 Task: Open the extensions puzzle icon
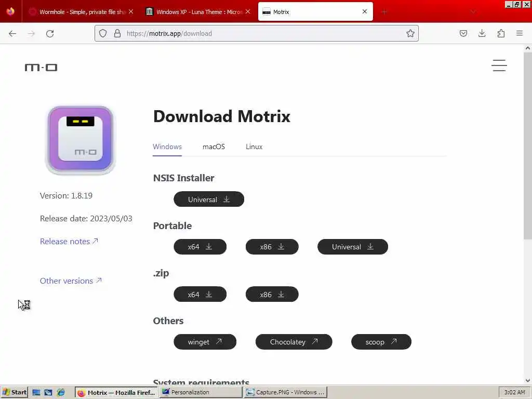point(501,33)
